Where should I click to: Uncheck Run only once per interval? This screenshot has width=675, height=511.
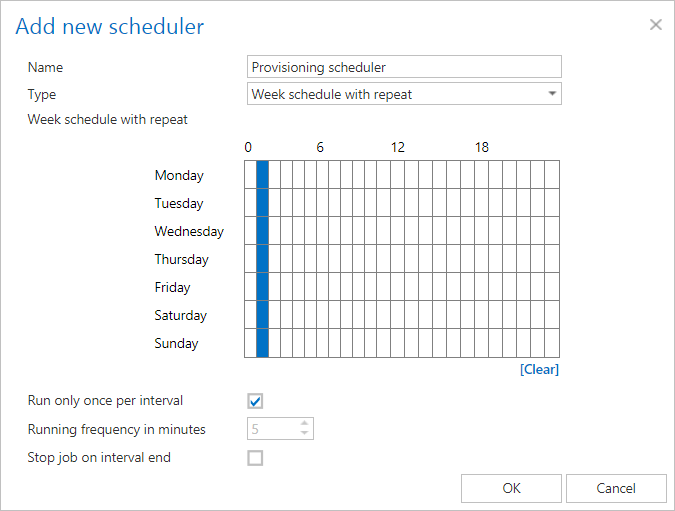click(255, 401)
